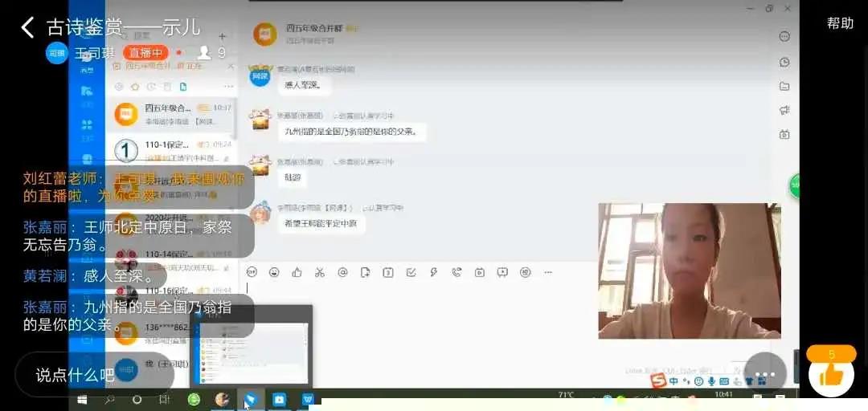Viewport: 868px width, 411px height.
Task: Click the Sogou input method S icon
Action: (x=659, y=381)
